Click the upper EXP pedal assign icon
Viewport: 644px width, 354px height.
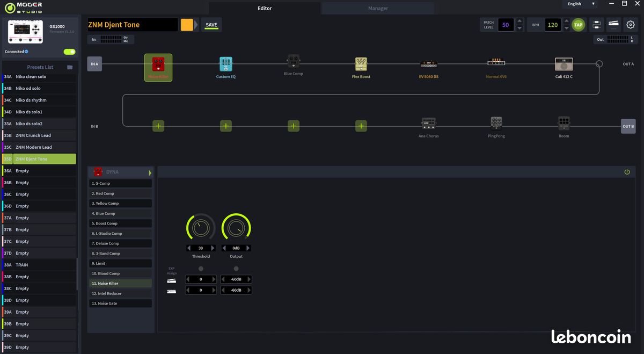click(171, 280)
